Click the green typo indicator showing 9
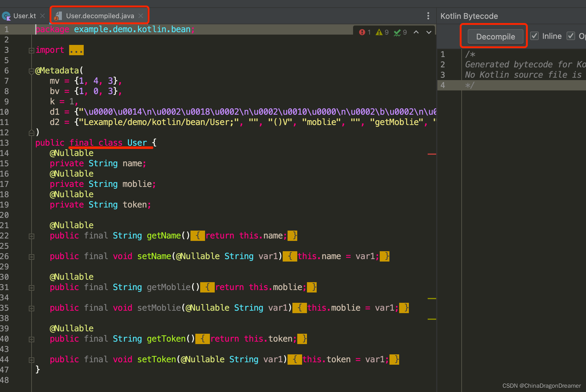The height and width of the screenshot is (392, 586). 400,32
